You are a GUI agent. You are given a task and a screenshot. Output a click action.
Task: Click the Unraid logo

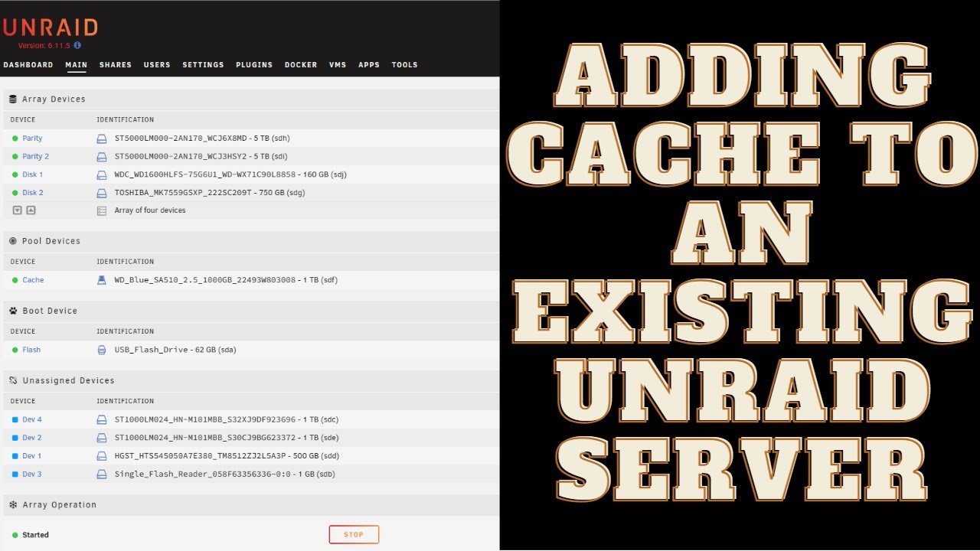pyautogui.click(x=50, y=28)
